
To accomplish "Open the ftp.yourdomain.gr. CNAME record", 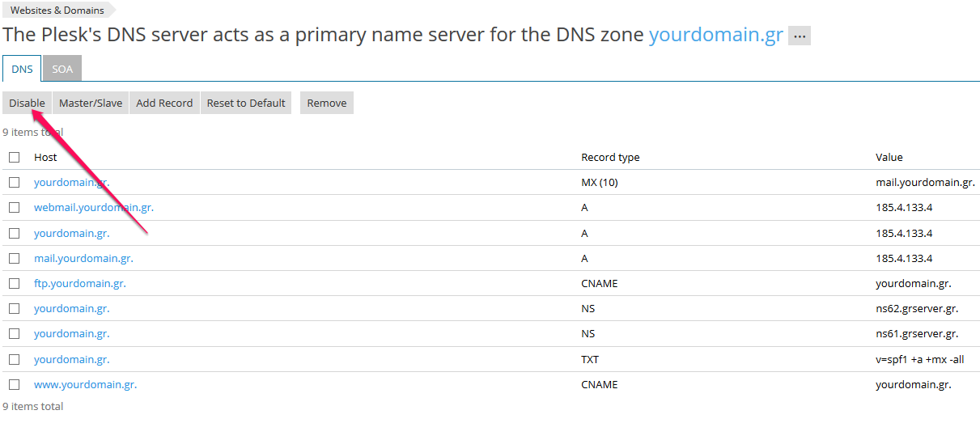I will (80, 284).
